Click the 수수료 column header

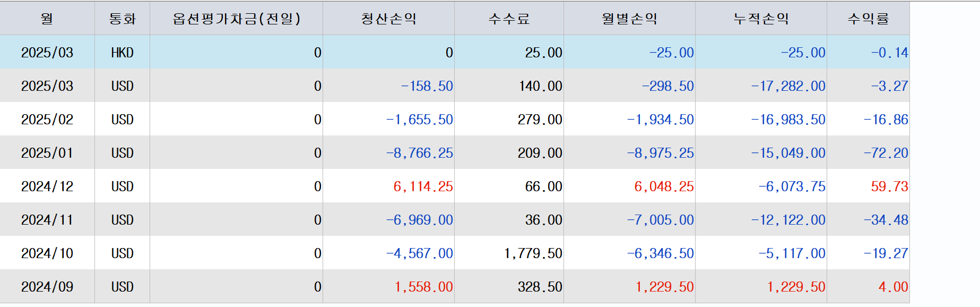[x=509, y=19]
